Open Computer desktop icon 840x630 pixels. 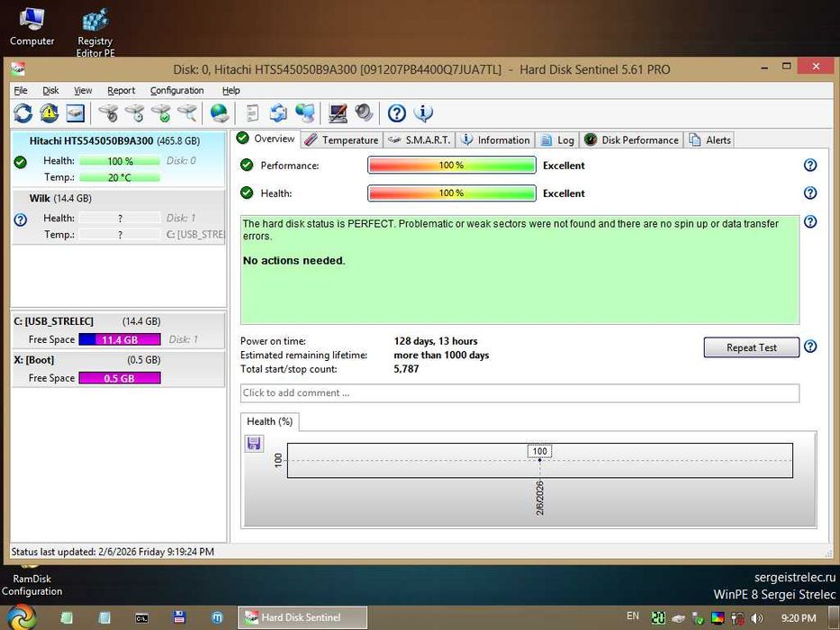[x=32, y=26]
